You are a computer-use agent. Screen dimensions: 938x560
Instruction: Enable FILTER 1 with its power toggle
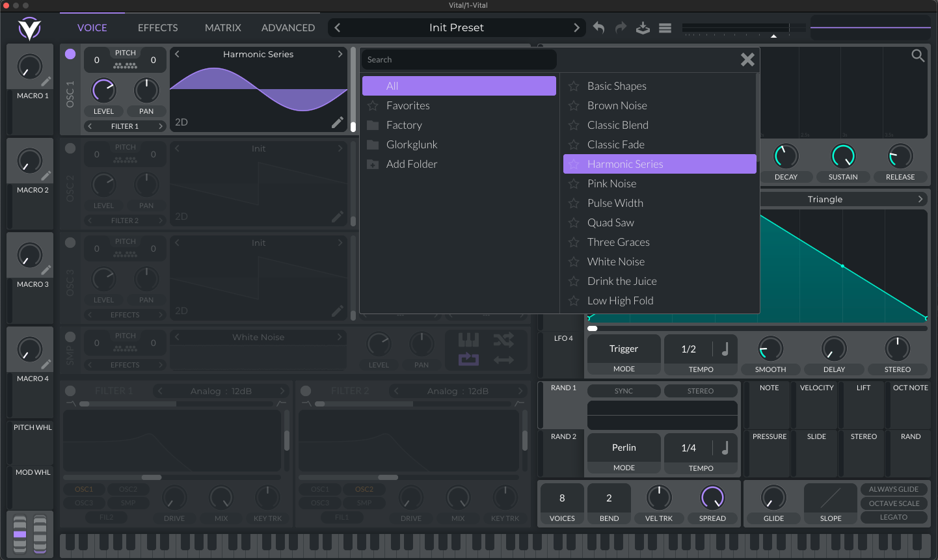[x=70, y=391]
